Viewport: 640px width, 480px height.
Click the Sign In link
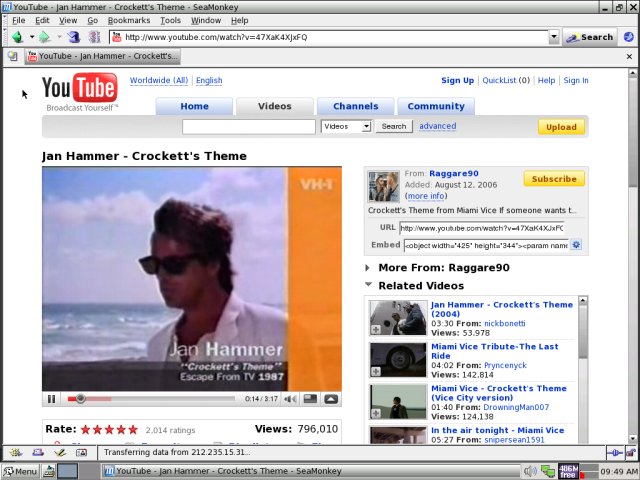(576, 80)
